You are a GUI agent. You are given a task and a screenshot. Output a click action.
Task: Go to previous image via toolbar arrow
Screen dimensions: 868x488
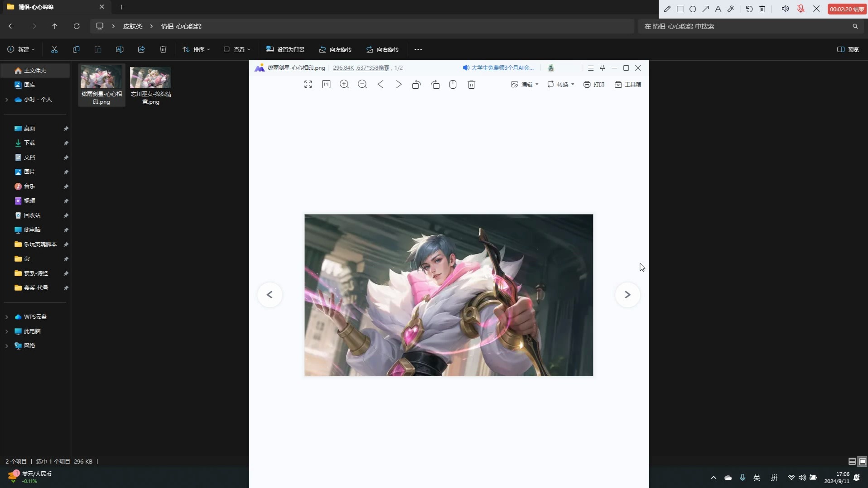(x=381, y=84)
